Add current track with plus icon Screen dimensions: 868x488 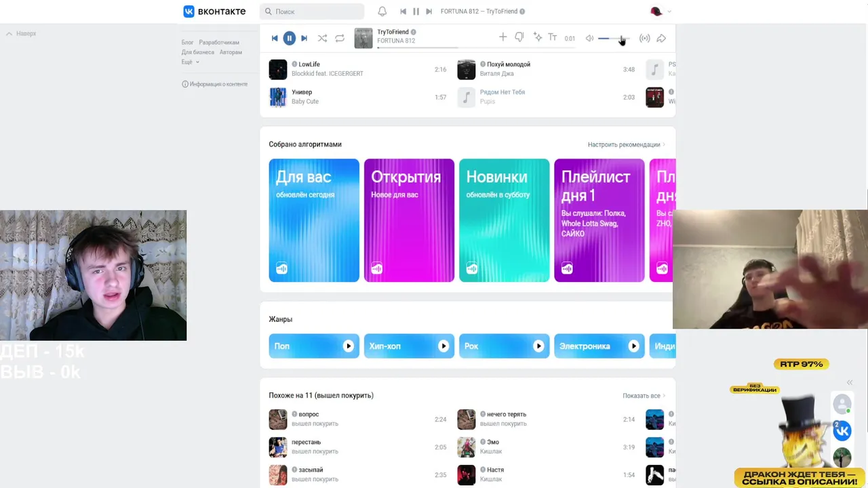click(502, 37)
